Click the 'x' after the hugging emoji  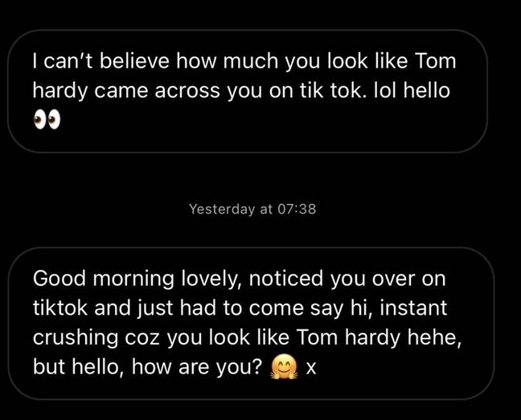(x=310, y=369)
